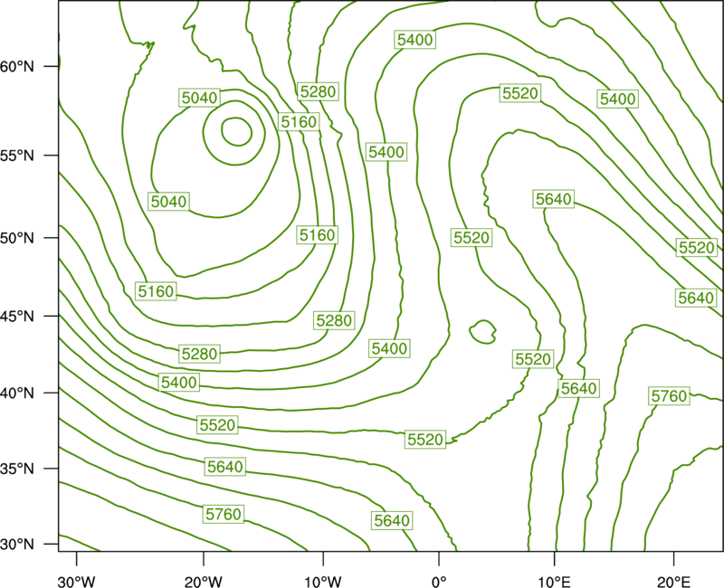Select the 5040 label above the low center
The width and height of the screenshot is (724, 588).
click(x=199, y=98)
